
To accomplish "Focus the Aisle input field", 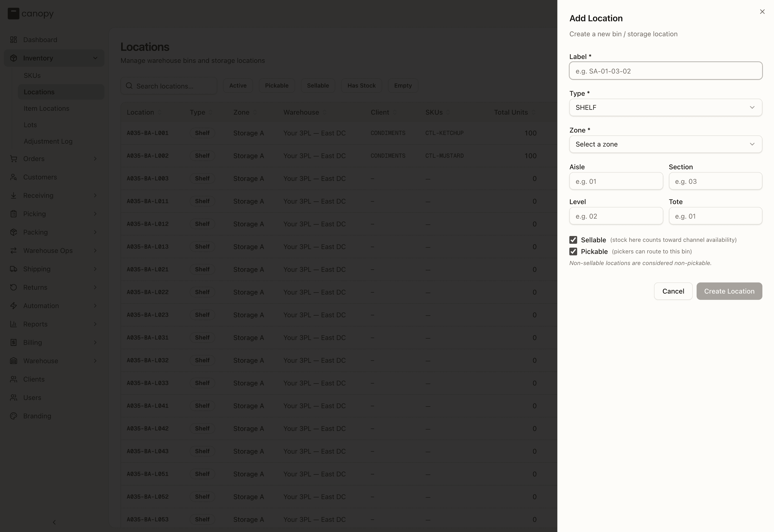I will coord(616,181).
